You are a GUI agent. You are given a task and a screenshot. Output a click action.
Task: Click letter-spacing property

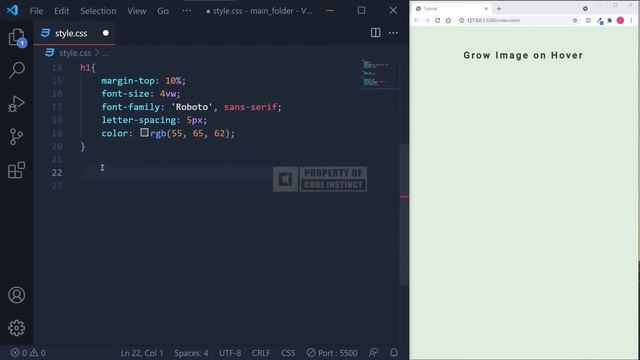(139, 120)
